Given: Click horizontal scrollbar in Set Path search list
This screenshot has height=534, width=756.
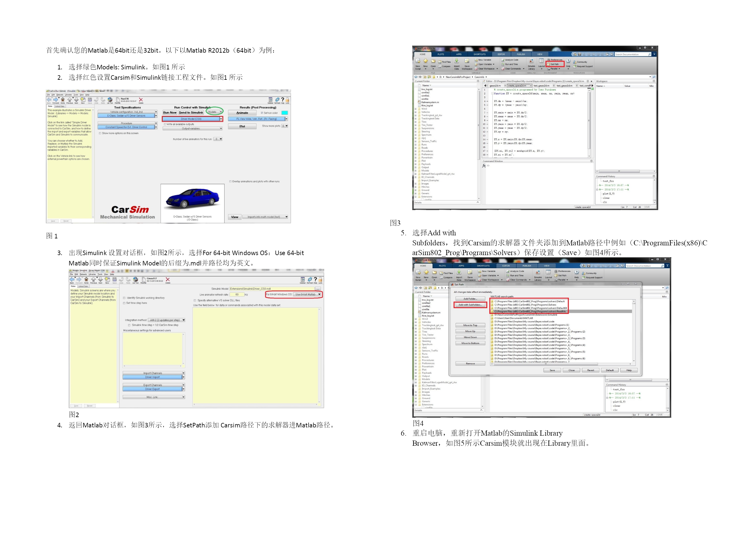Looking at the screenshot, I should pyautogui.click(x=546, y=364).
